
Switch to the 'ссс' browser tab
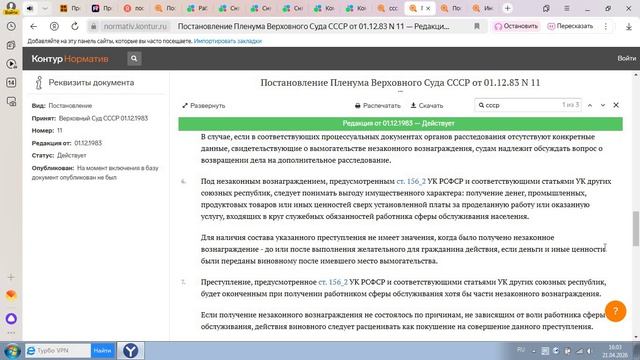pyautogui.click(x=388, y=8)
